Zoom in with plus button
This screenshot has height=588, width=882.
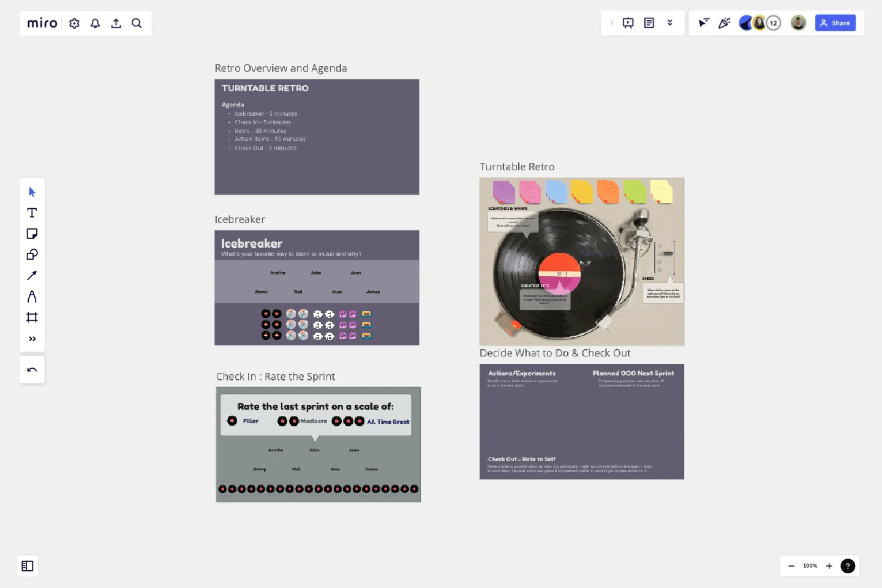(829, 566)
